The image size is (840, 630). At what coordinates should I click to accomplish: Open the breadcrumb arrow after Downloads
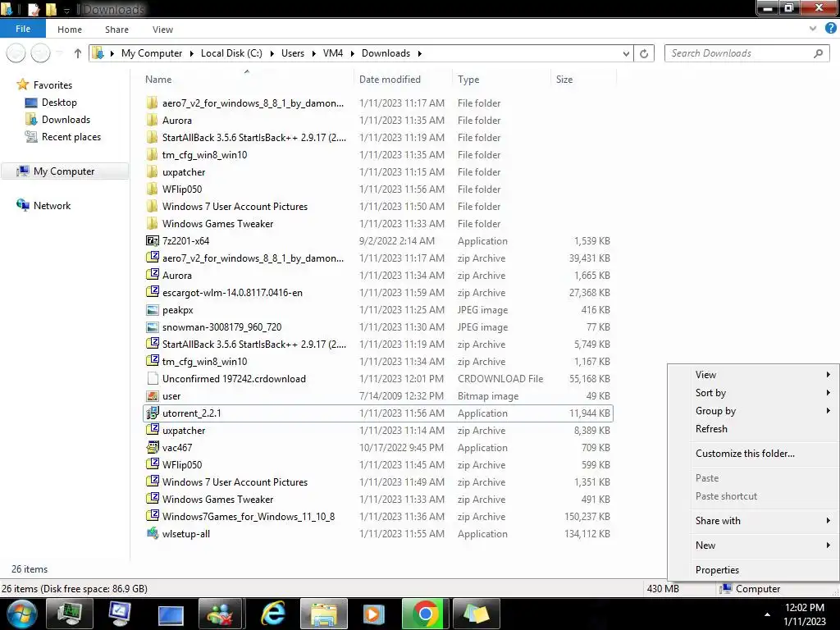pos(419,53)
